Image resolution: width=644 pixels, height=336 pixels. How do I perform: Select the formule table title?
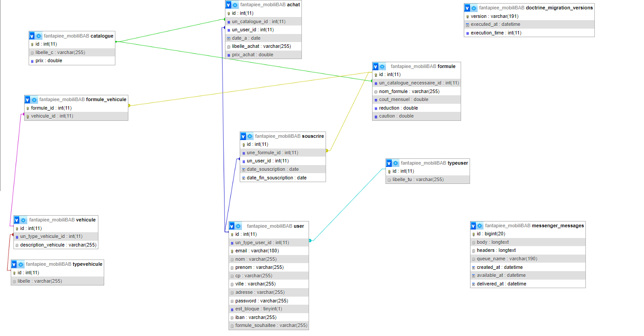point(423,66)
